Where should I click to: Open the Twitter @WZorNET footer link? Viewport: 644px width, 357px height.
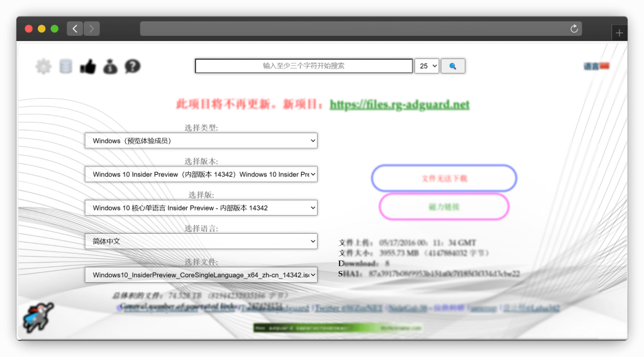pyautogui.click(x=348, y=308)
